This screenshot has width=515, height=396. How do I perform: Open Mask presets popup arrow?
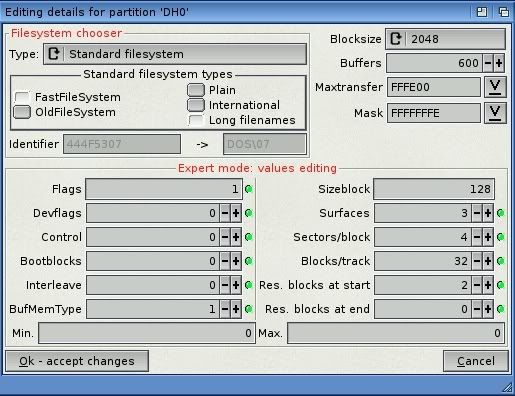pos(495,113)
